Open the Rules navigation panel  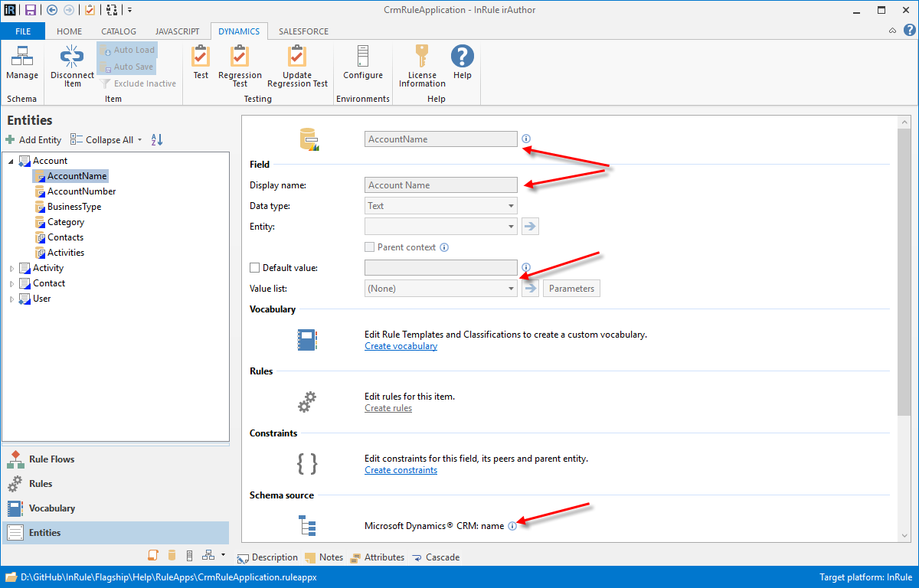[x=116, y=484]
